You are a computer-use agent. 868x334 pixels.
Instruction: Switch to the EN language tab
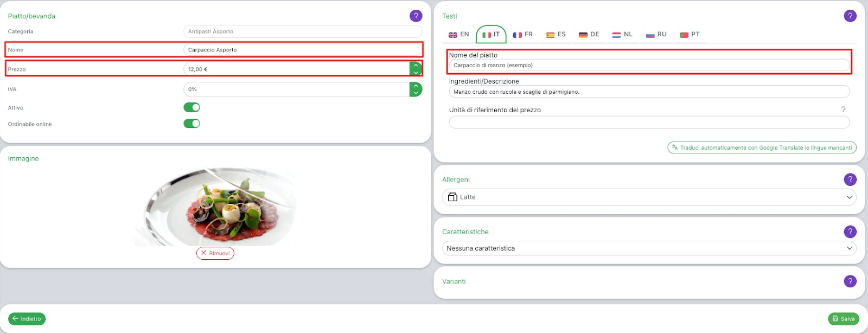tap(459, 35)
